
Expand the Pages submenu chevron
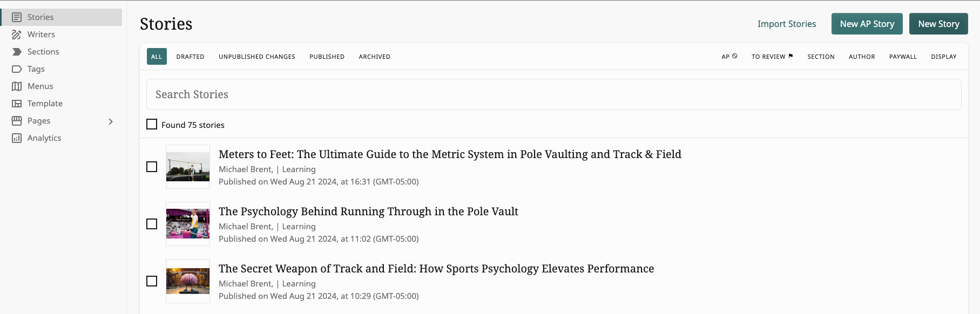pos(111,121)
